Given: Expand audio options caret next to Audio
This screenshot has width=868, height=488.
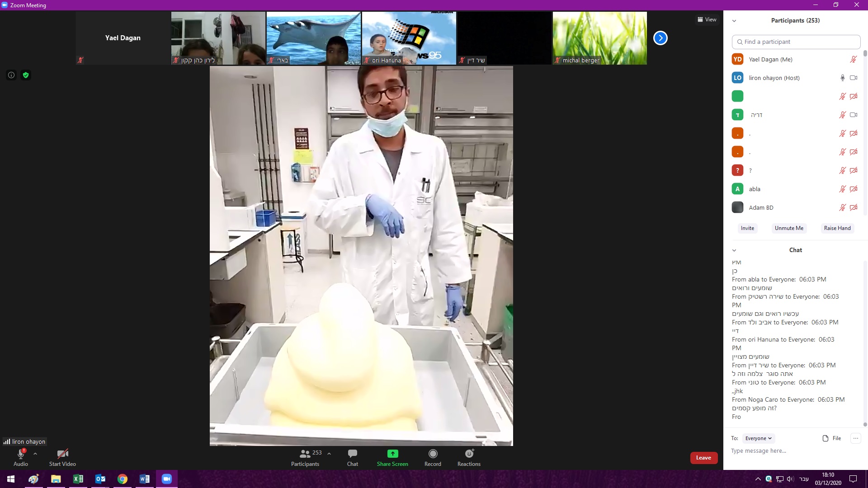Looking at the screenshot, I should [x=35, y=454].
